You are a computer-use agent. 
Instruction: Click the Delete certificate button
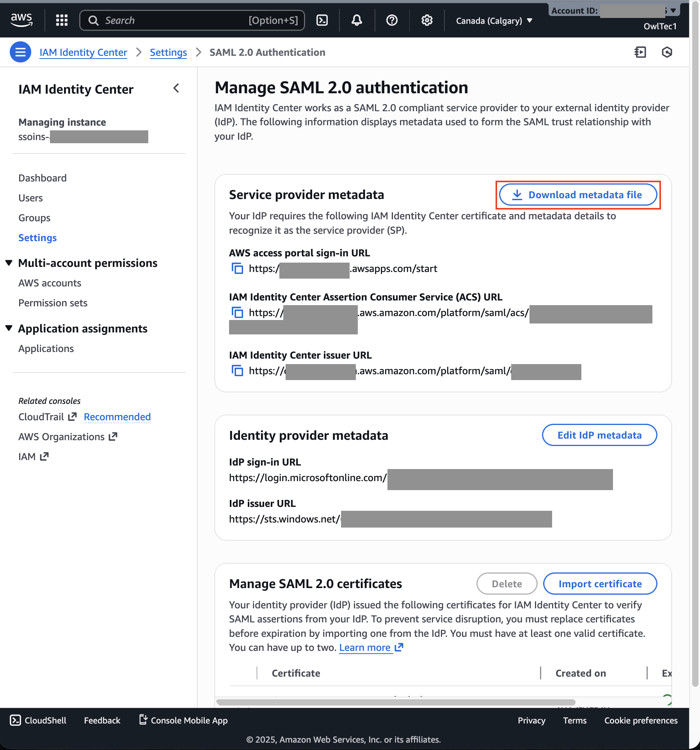coord(507,584)
